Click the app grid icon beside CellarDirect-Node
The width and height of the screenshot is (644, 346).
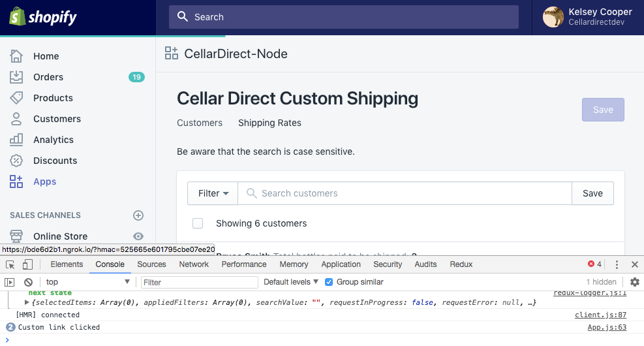tap(172, 54)
